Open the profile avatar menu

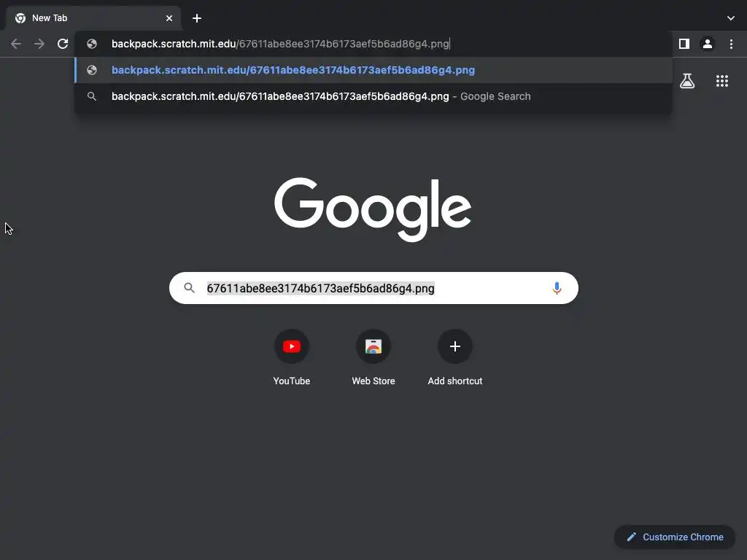pyautogui.click(x=708, y=44)
